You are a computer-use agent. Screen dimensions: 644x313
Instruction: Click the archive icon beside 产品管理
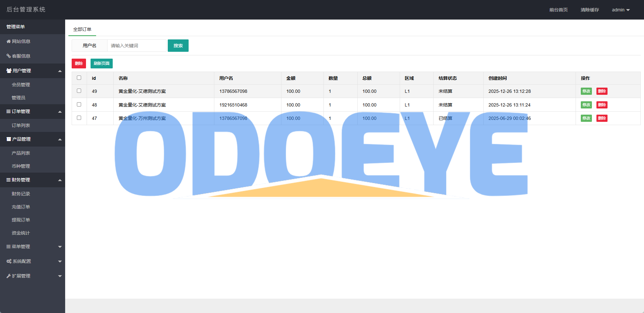point(9,139)
